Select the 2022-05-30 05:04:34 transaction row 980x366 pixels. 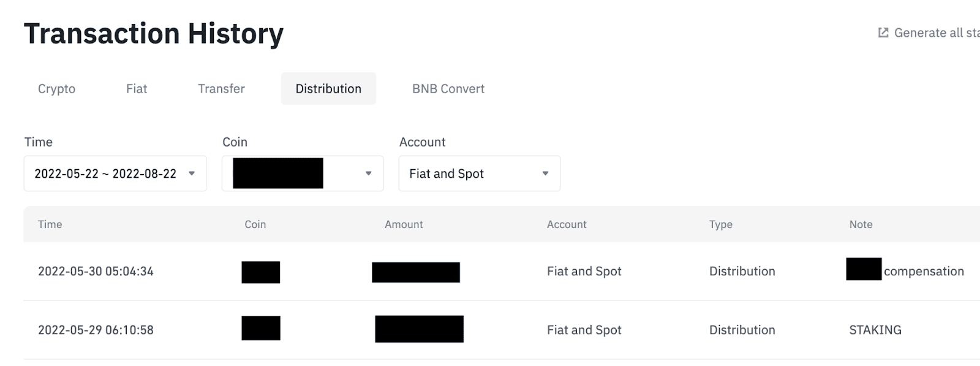[96, 272]
